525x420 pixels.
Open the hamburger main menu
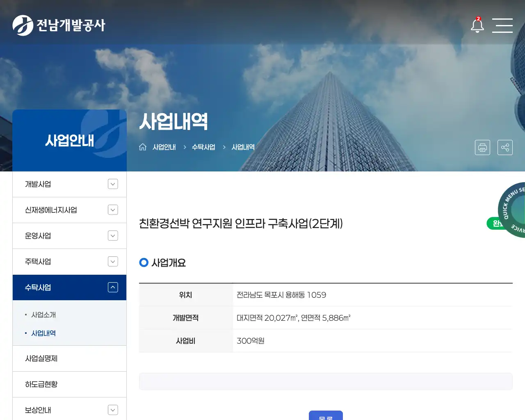click(502, 25)
